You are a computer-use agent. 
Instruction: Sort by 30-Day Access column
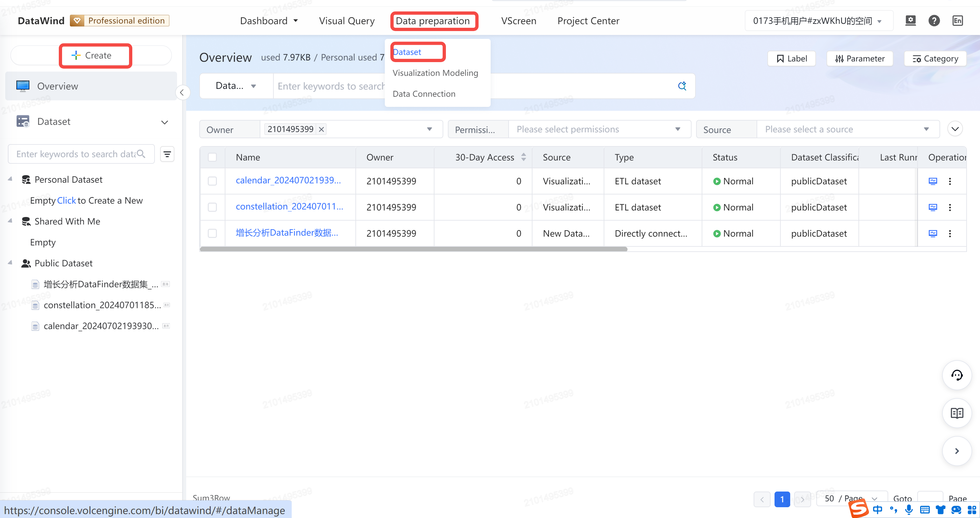pyautogui.click(x=524, y=157)
